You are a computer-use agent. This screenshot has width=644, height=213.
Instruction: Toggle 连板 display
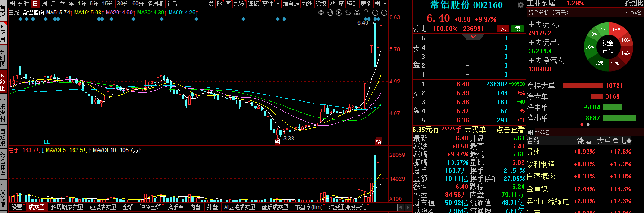click(253, 4)
